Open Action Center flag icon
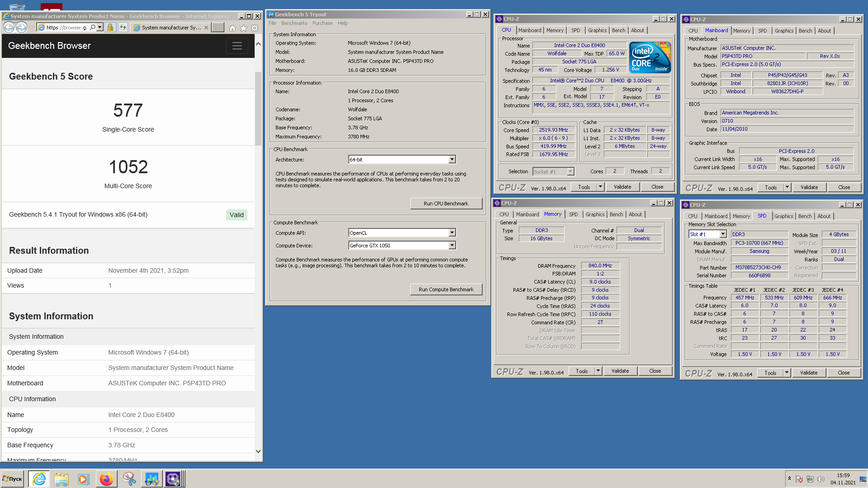 tap(799, 479)
